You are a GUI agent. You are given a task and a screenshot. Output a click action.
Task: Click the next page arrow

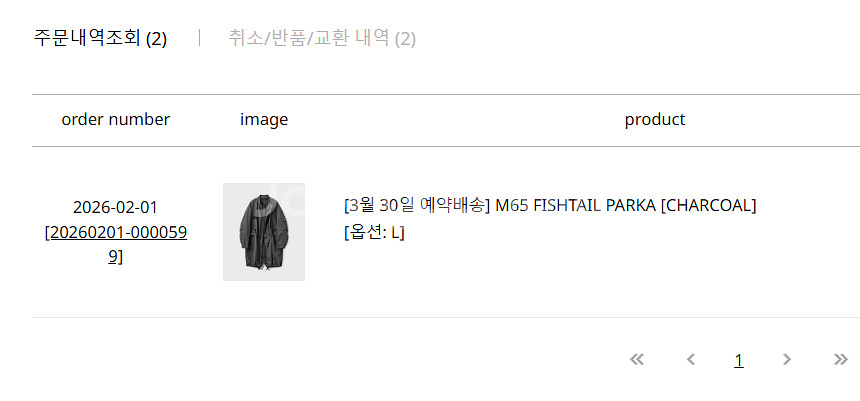click(x=787, y=360)
